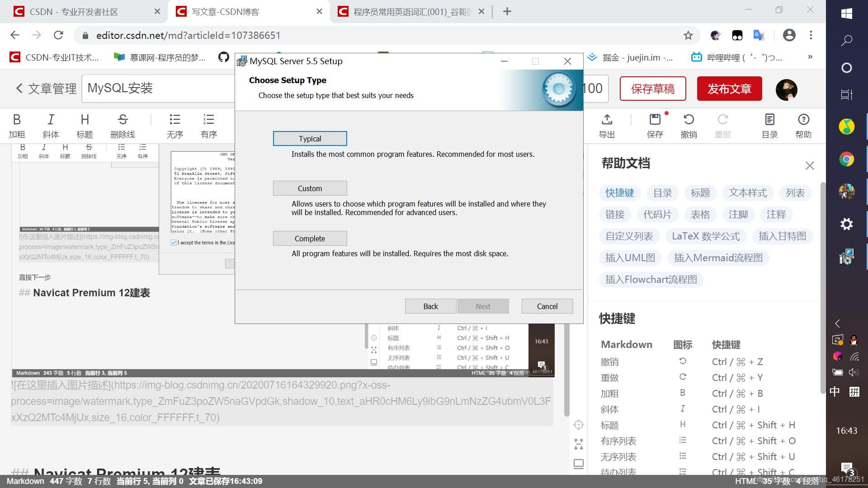
Task: Reload the browser page
Action: (58, 35)
